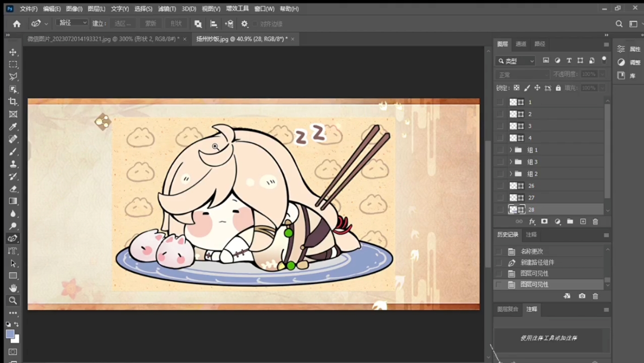Toggle visibility of layer 3

click(x=500, y=126)
